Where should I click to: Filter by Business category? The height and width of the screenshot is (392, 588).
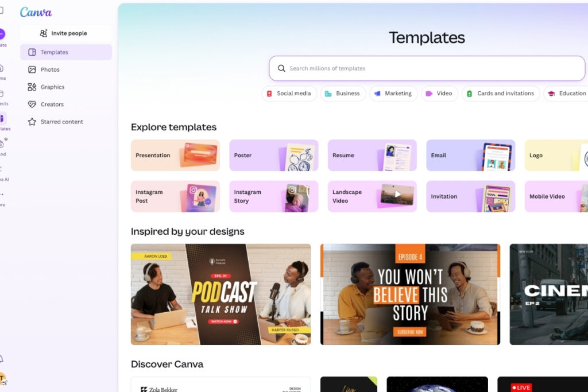click(x=343, y=94)
